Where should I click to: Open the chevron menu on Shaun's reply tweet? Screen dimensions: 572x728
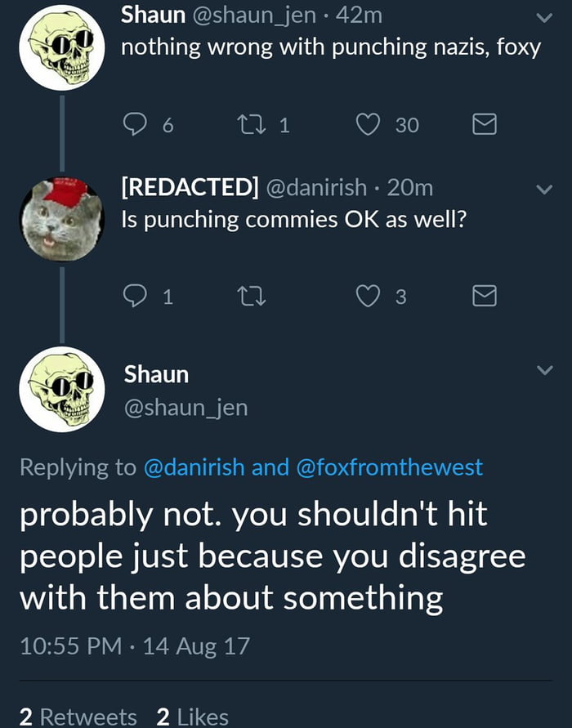point(543,369)
